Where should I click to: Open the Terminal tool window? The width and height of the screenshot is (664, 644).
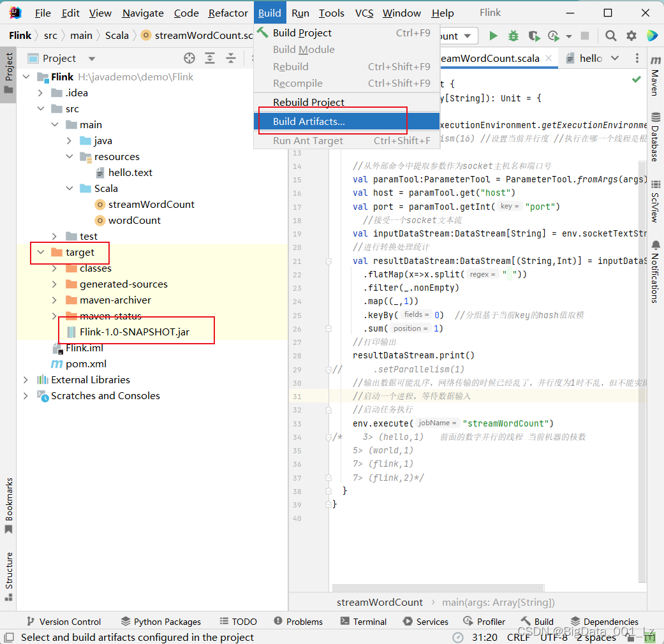coord(364,622)
